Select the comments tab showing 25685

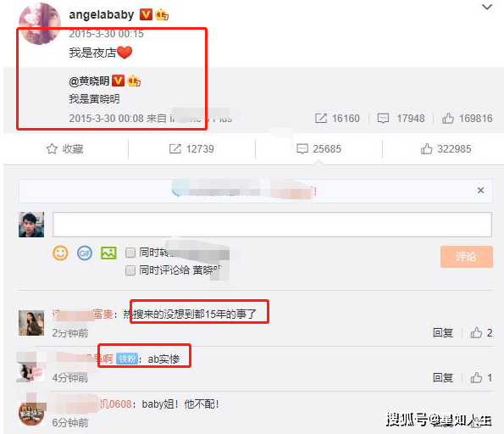tap(318, 149)
